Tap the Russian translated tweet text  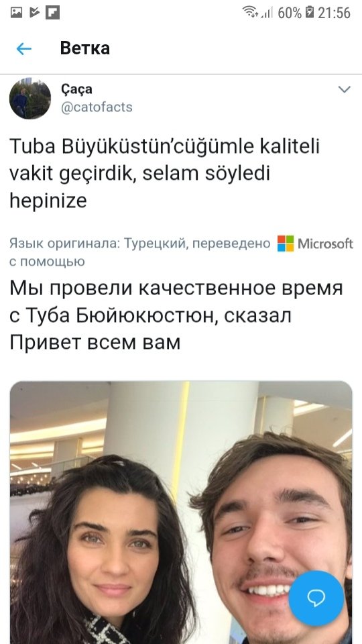(x=176, y=315)
